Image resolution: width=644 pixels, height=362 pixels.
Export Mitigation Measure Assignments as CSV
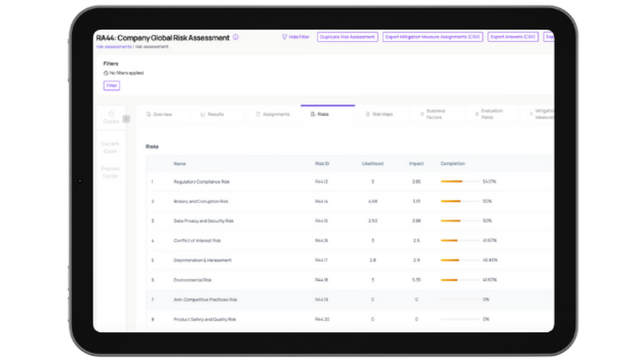point(433,37)
